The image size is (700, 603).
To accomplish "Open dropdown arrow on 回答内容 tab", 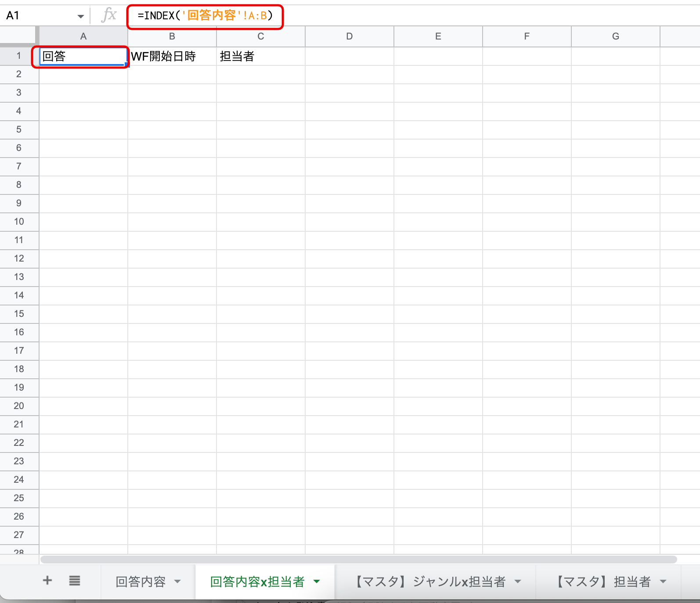I will click(177, 581).
